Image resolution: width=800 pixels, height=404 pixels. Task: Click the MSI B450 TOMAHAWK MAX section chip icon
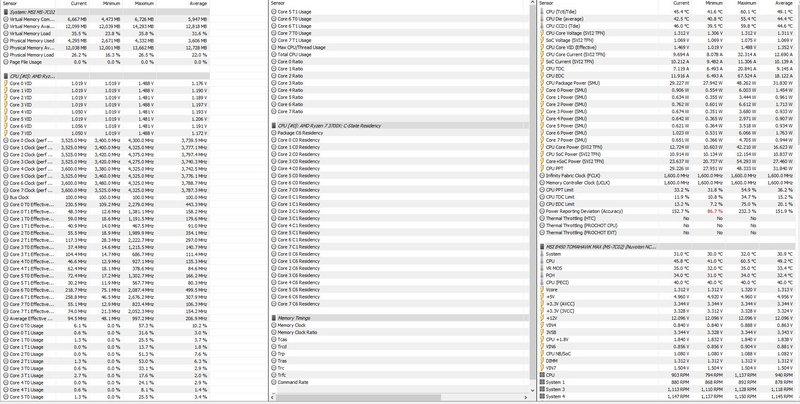point(542,246)
